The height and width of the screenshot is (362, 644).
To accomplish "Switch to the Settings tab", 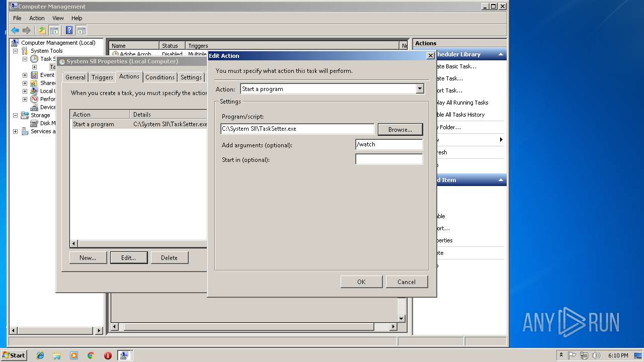I will pos(191,77).
